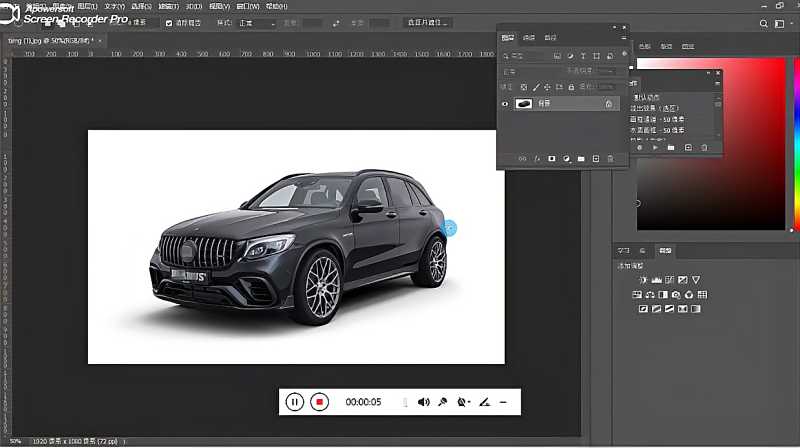Toggle layer filtering switch on or off

tap(624, 54)
